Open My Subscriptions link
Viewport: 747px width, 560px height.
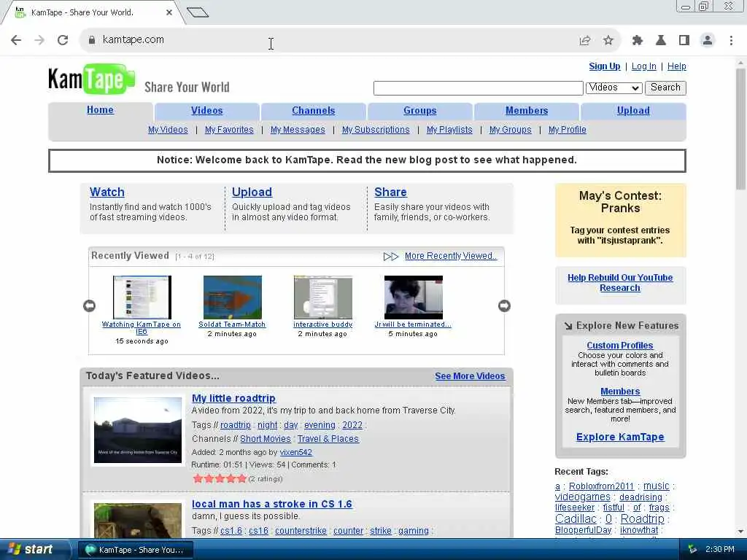(x=376, y=130)
